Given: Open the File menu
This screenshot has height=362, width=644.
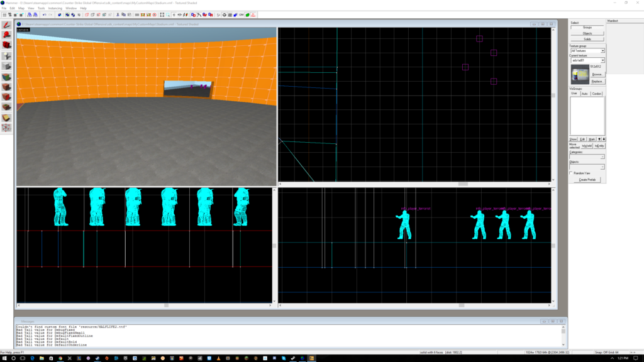Looking at the screenshot, I should point(4,8).
